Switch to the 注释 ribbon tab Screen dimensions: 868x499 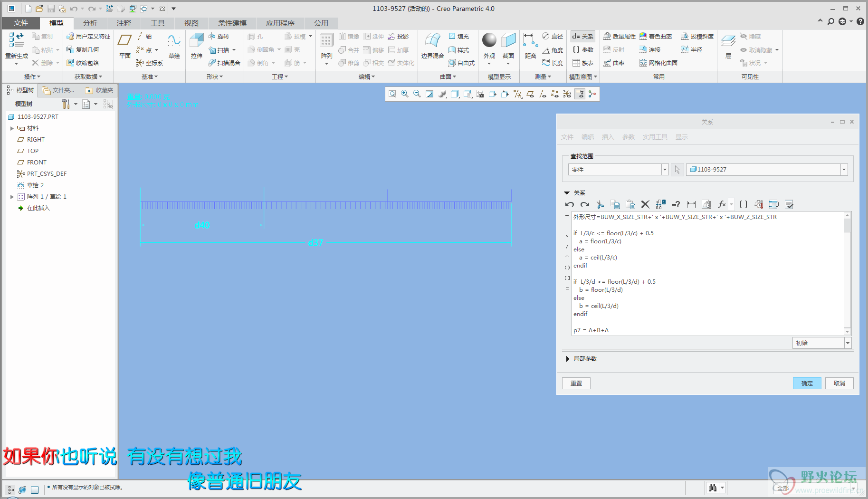[x=124, y=23]
